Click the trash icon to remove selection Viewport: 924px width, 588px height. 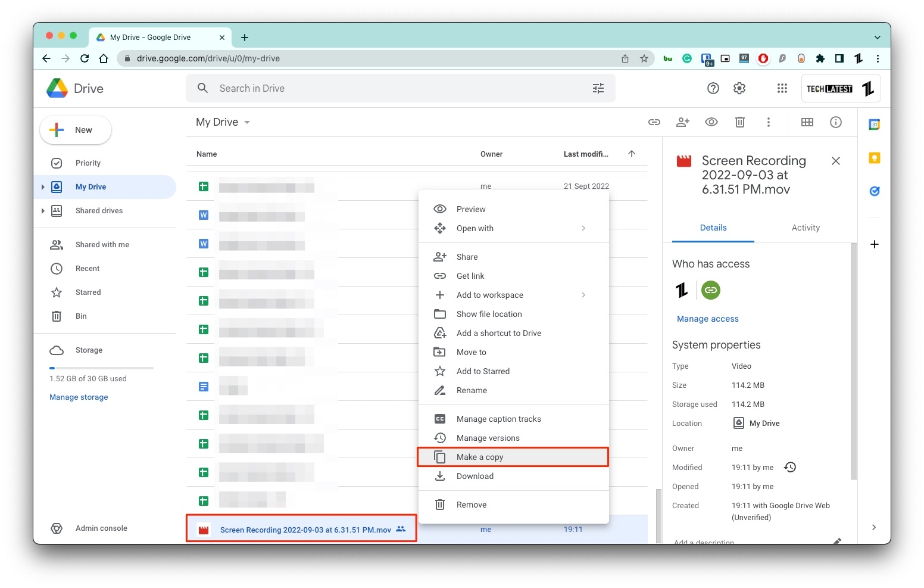(x=739, y=122)
